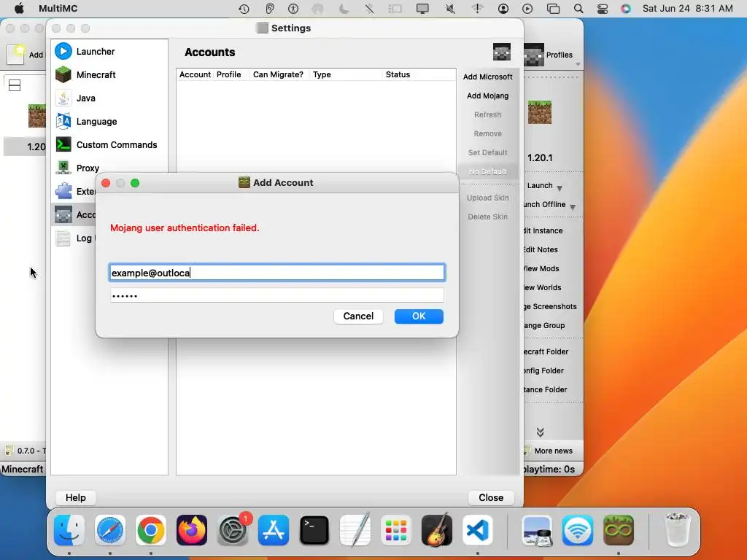Open the External Tools puzzle icon page
The height and width of the screenshot is (560, 747).
[x=63, y=192]
